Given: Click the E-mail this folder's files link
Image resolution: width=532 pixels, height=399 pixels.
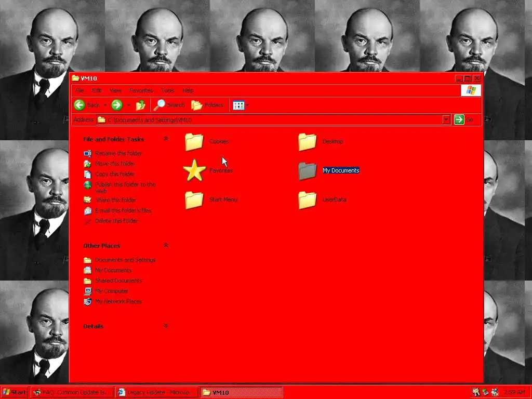Looking at the screenshot, I should (123, 211).
